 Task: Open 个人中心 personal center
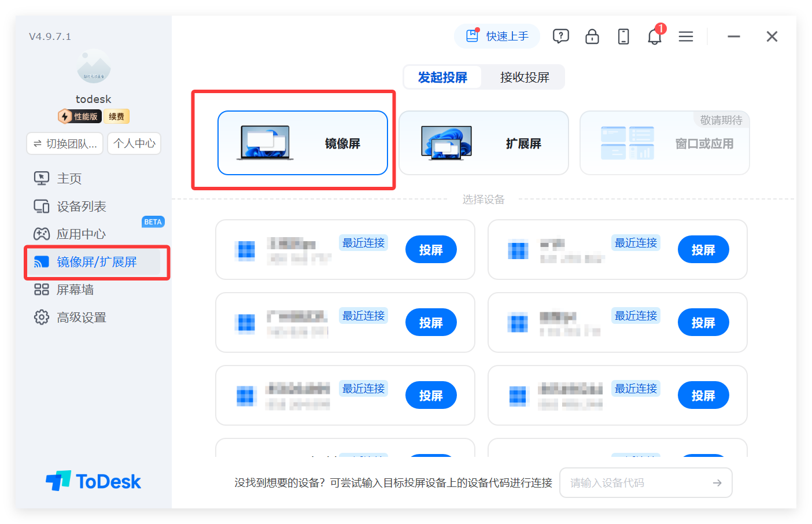coord(134,143)
